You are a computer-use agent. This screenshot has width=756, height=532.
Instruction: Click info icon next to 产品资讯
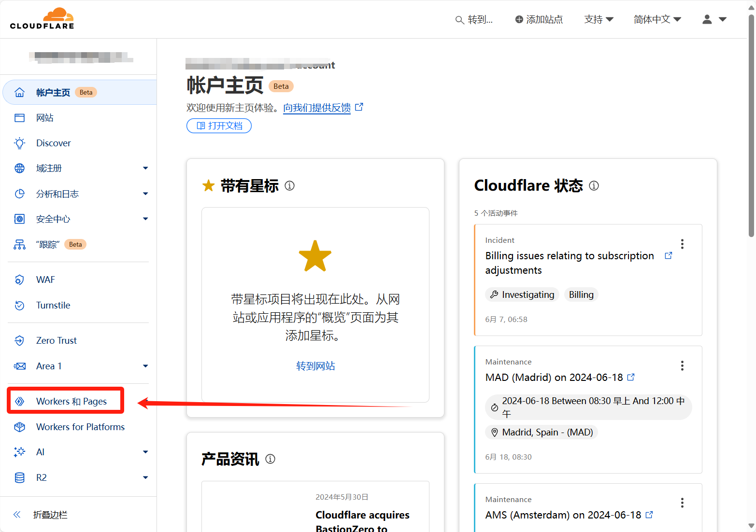[270, 459]
